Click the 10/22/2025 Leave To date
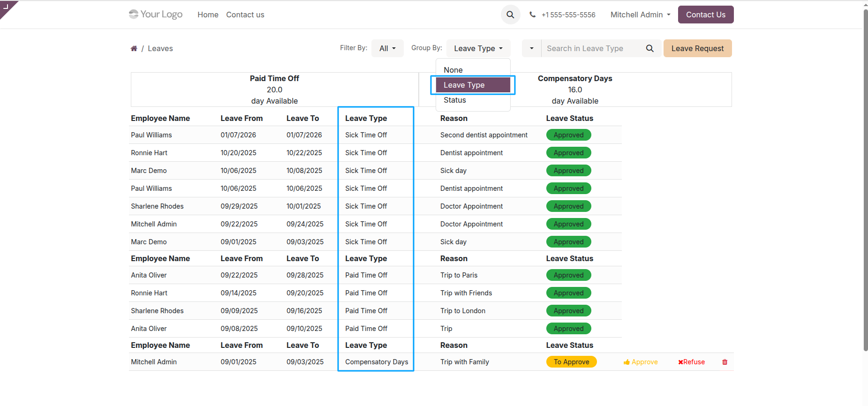 click(304, 153)
